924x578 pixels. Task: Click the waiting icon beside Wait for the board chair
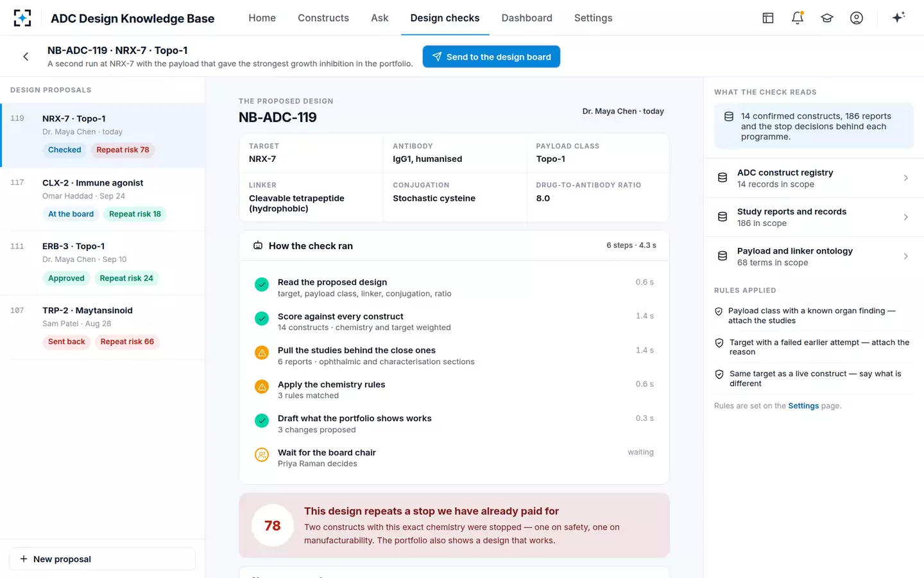(262, 455)
